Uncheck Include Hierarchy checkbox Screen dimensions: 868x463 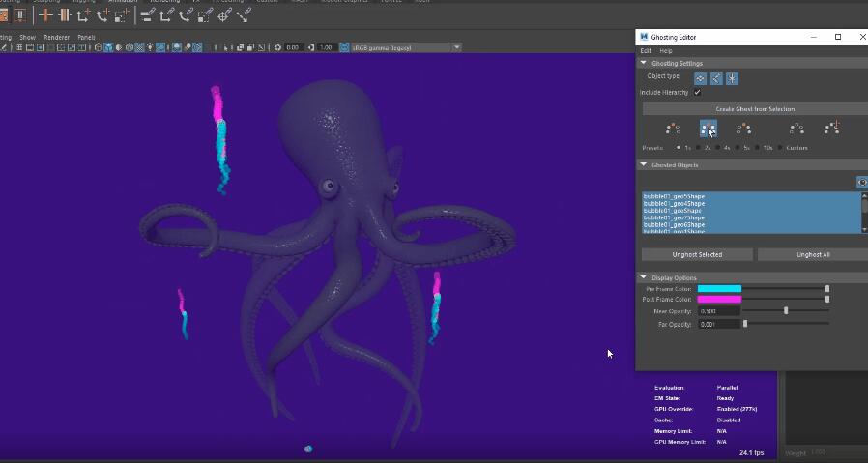[697, 93]
